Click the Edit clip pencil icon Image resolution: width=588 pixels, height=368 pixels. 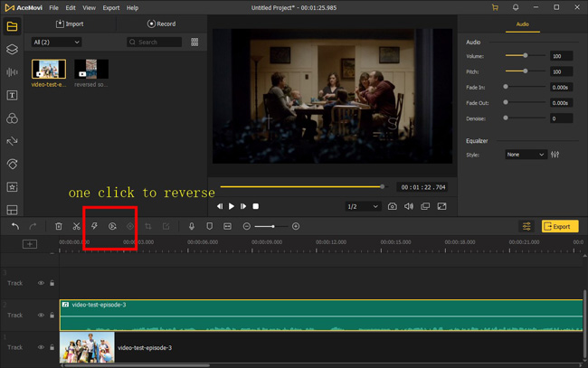[166, 226]
